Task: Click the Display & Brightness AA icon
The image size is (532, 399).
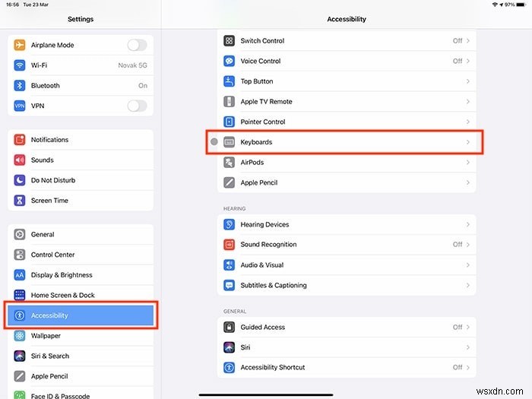Action: [x=20, y=275]
